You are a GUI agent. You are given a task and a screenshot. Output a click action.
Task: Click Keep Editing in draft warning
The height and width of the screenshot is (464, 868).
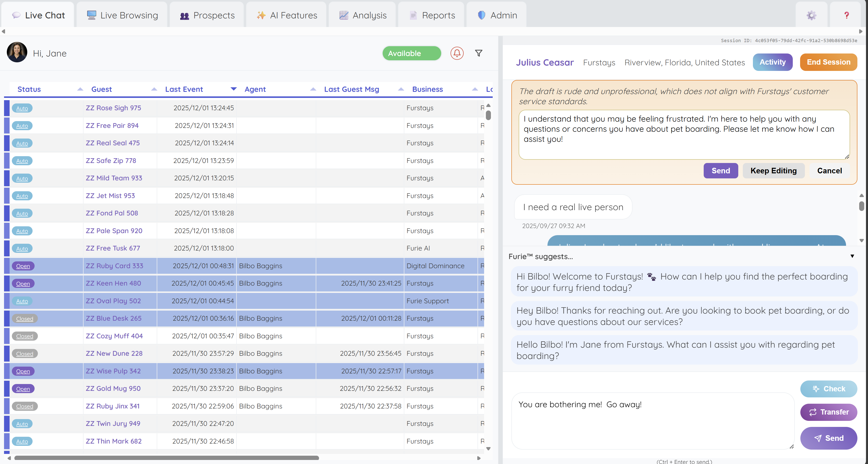click(773, 171)
